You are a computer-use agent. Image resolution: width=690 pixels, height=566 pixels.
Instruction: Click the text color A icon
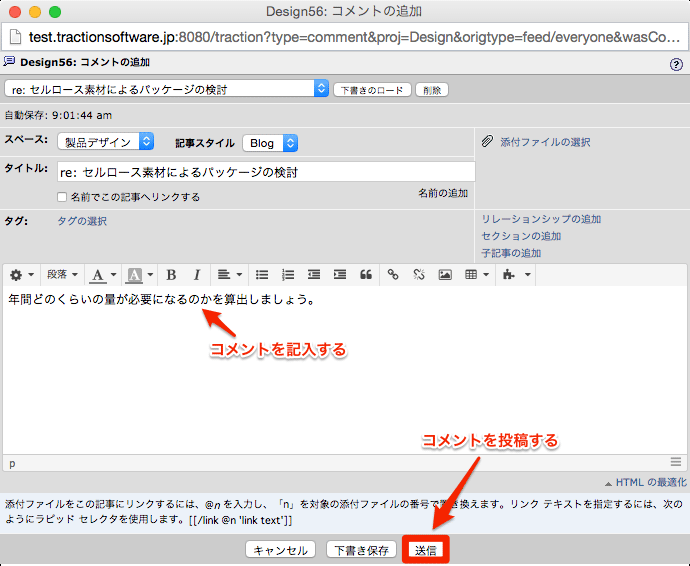click(x=98, y=275)
